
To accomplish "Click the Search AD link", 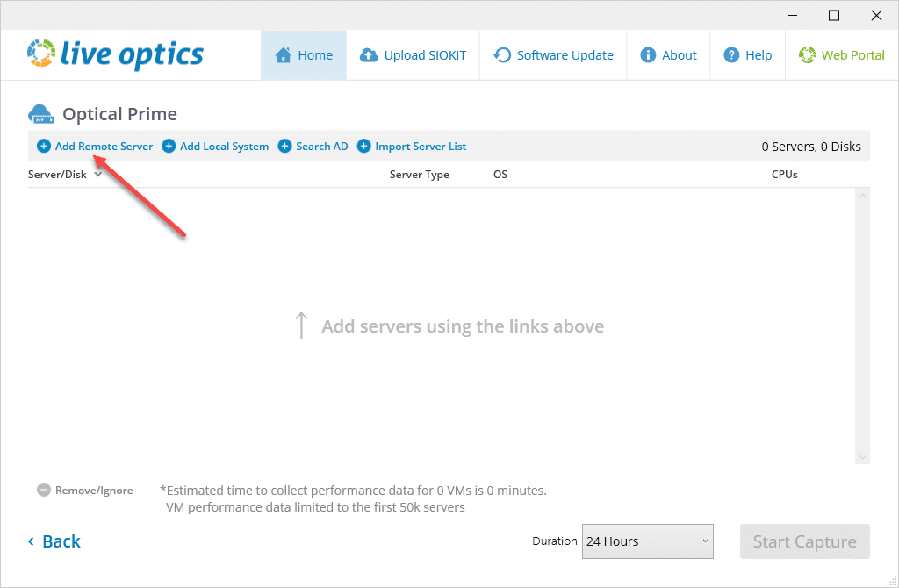I will (x=321, y=147).
